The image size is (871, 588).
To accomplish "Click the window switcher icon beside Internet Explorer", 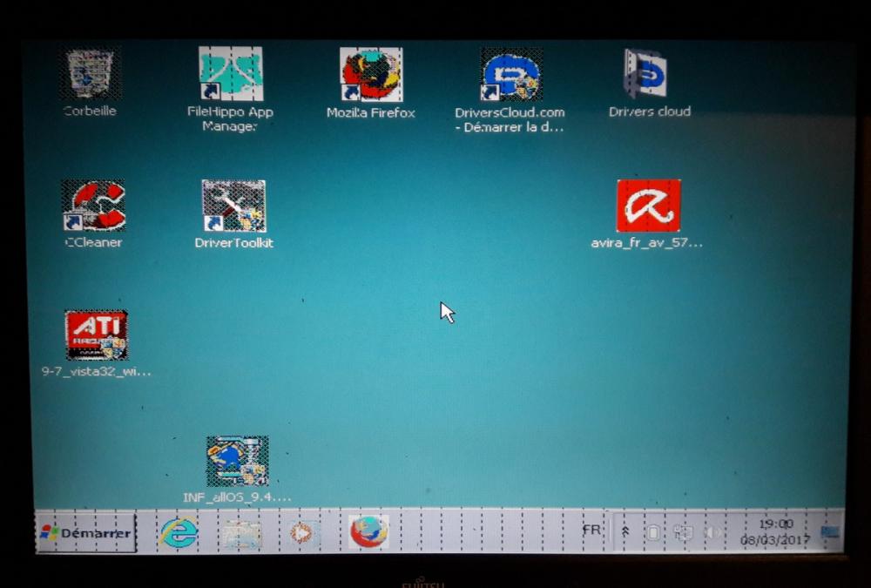I will [241, 533].
